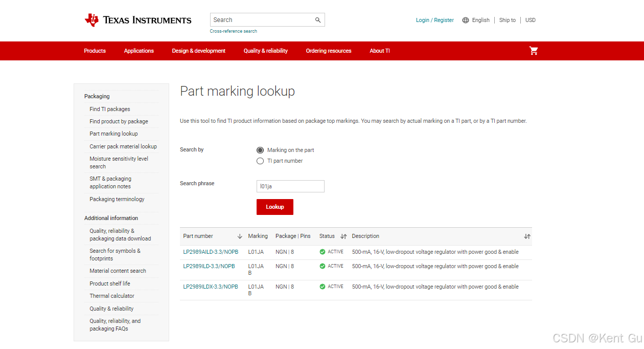Open the Products menu
The image size is (644, 349).
(x=95, y=51)
